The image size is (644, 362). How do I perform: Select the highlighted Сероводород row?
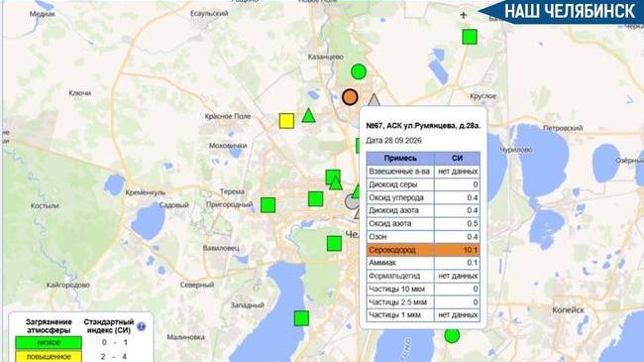click(423, 250)
